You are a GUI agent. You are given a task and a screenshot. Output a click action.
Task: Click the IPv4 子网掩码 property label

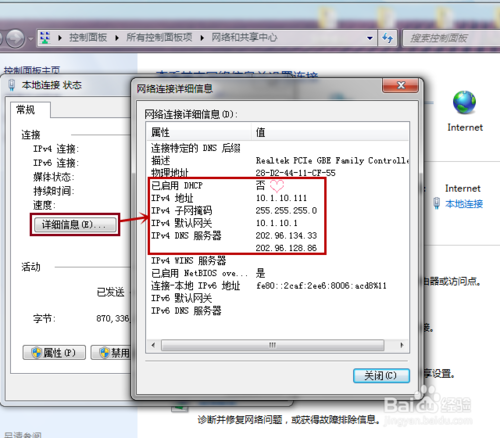tap(181, 211)
